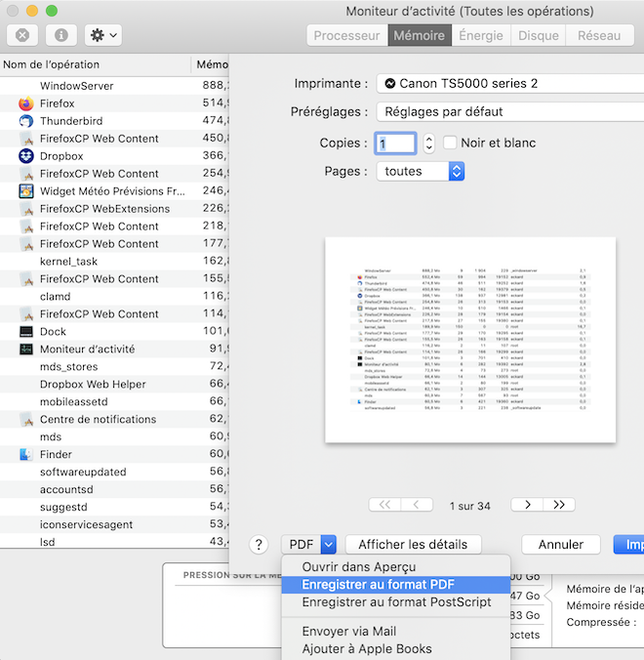
Task: Choose Envoyer via Mail
Action: pos(396,632)
